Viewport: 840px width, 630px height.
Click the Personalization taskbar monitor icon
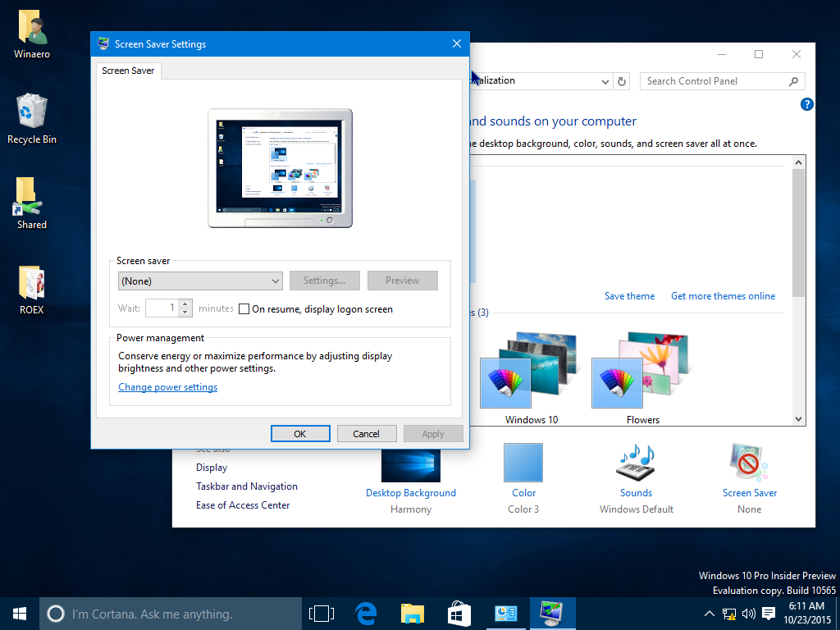[552, 614]
